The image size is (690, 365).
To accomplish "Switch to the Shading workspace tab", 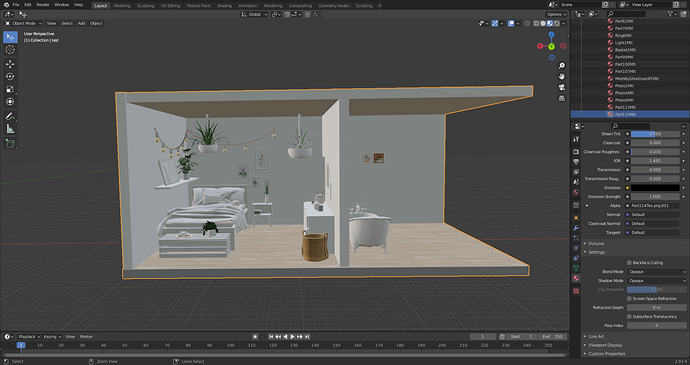I will [x=224, y=6].
